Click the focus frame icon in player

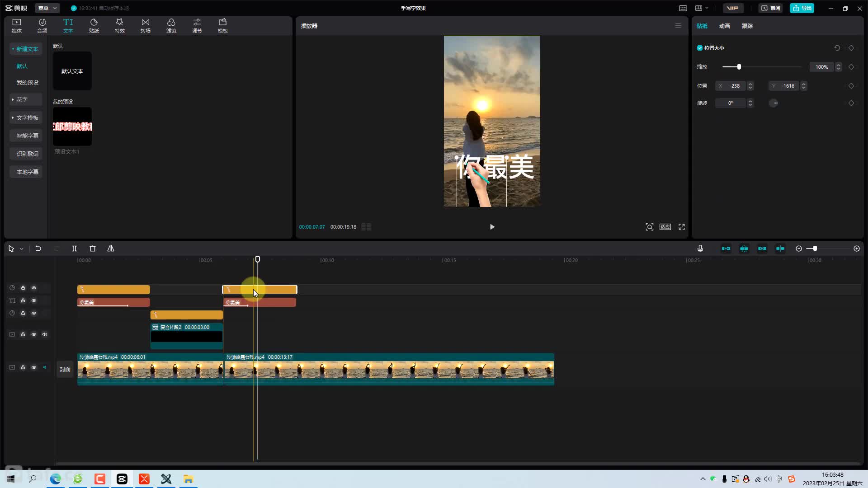click(650, 227)
